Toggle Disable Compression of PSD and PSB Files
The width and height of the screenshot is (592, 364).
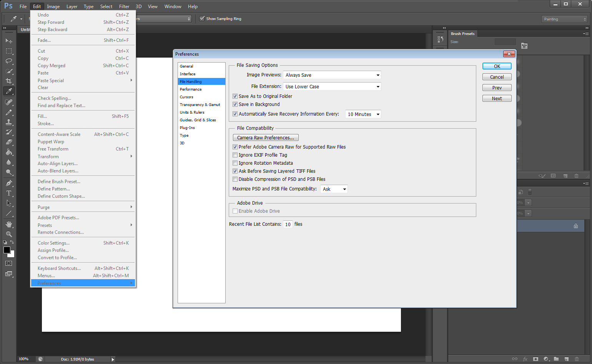pyautogui.click(x=235, y=179)
